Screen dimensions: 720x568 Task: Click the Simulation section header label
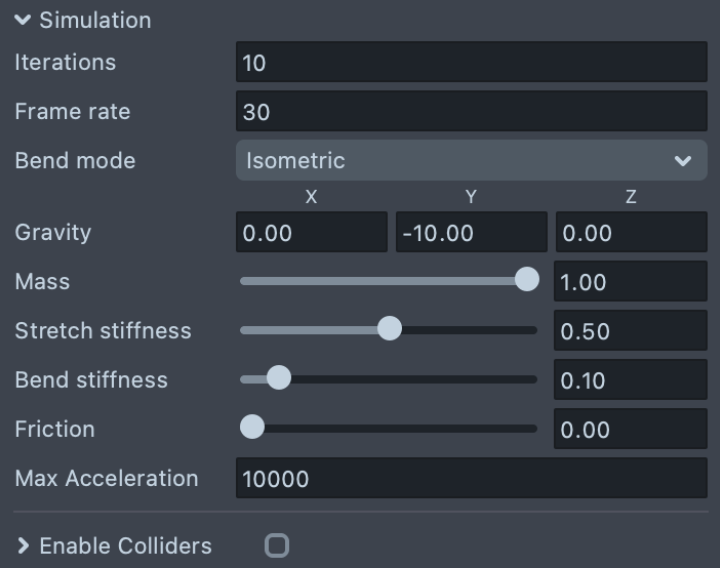(95, 20)
